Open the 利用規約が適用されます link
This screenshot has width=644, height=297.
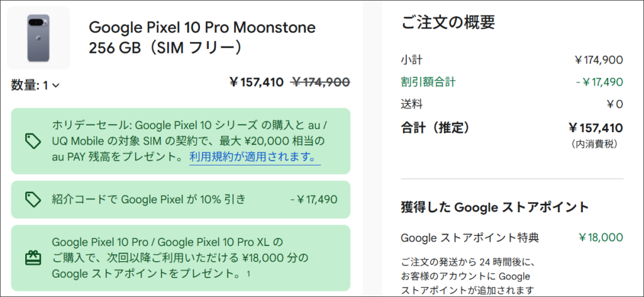[x=255, y=157]
